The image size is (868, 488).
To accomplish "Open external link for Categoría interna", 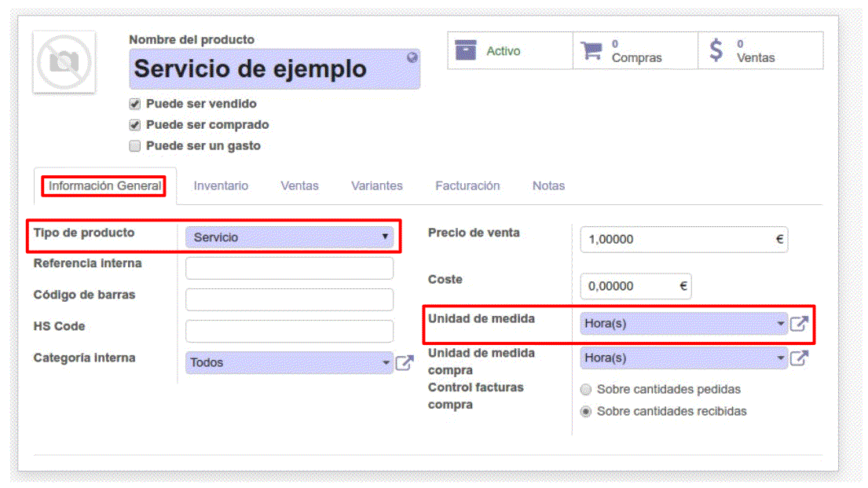I will (405, 362).
